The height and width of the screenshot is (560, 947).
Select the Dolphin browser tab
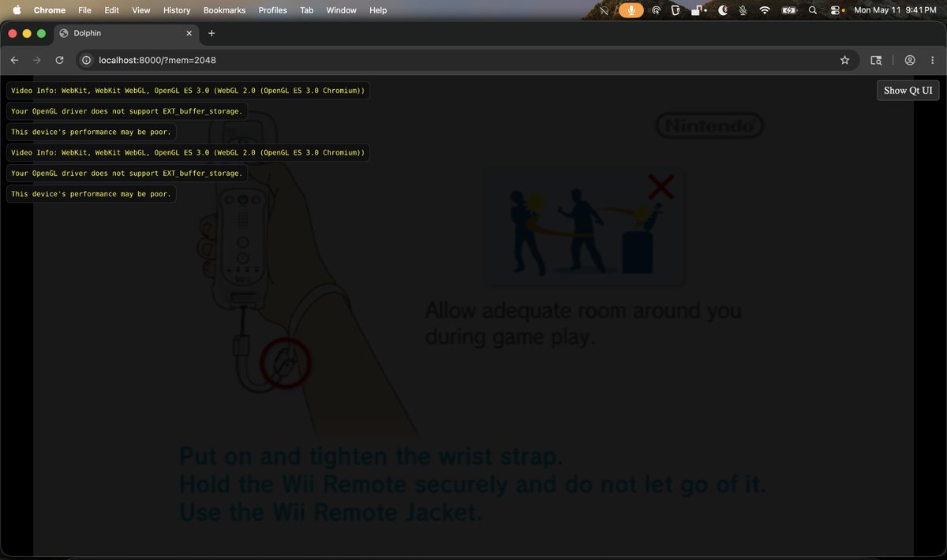126,33
